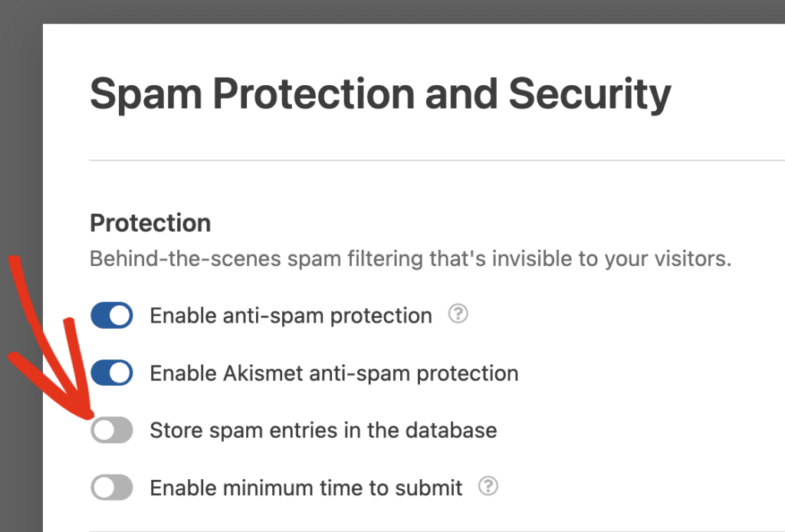This screenshot has width=785, height=532.
Task: Click "Store spam entries in the database" label
Action: coord(323,431)
